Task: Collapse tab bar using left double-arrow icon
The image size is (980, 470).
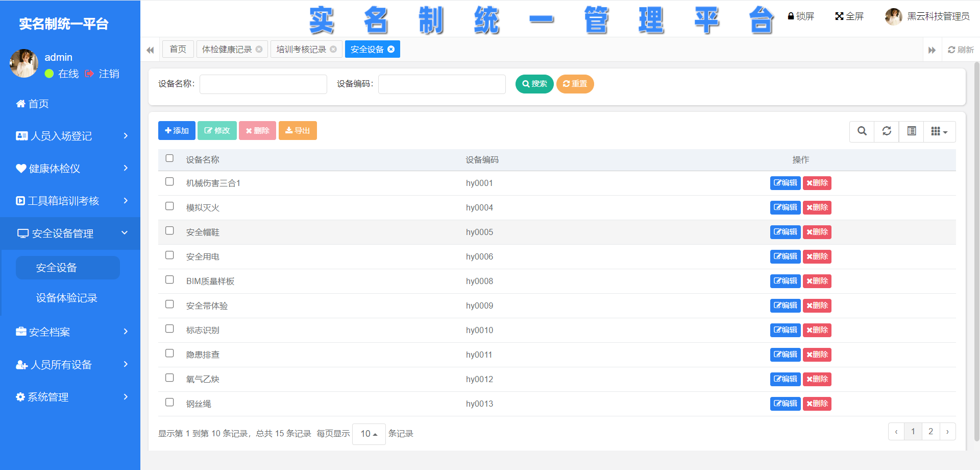Action: coord(150,50)
